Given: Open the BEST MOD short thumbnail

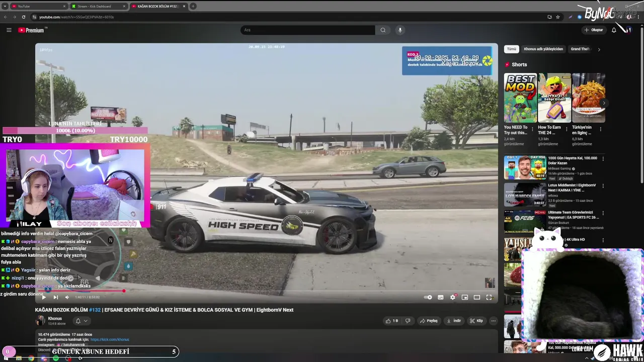Looking at the screenshot, I should [x=520, y=98].
